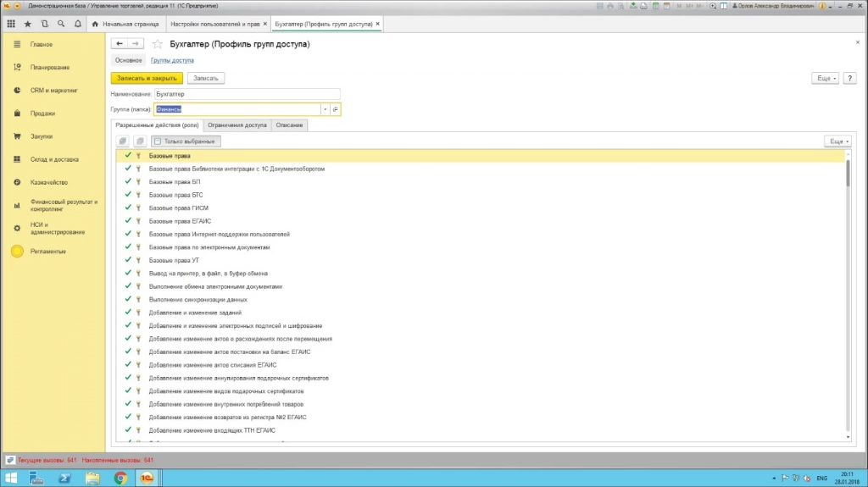Open the top Еще dropdown menu

click(825, 78)
